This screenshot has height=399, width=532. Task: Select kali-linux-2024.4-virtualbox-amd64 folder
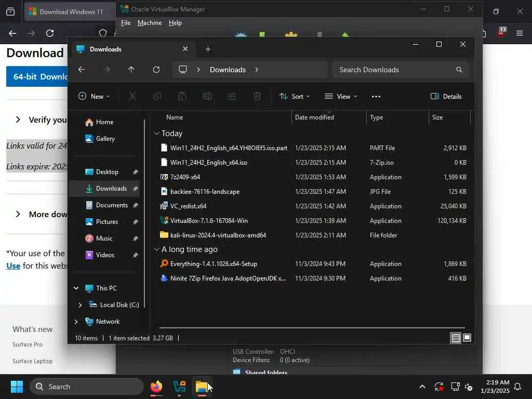pyautogui.click(x=218, y=235)
